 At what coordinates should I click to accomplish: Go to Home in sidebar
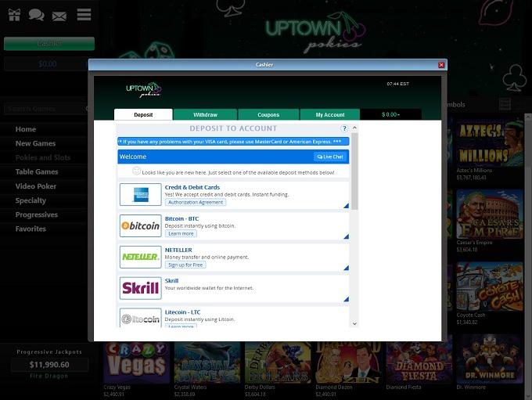(x=26, y=129)
